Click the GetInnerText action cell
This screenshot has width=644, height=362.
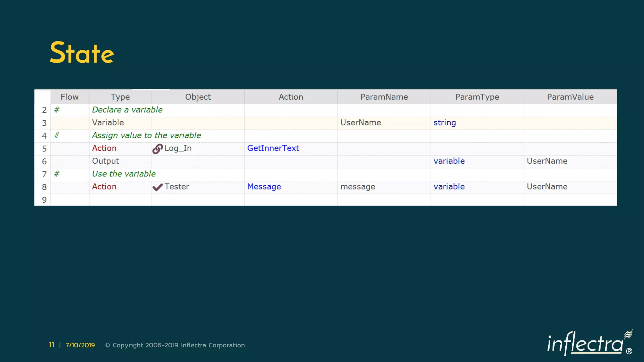[x=273, y=148]
